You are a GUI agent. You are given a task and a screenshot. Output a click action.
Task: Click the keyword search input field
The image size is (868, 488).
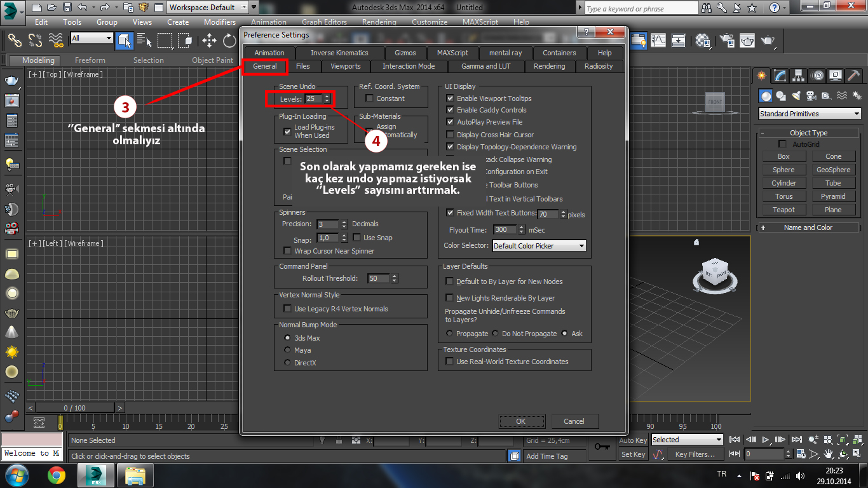click(x=642, y=8)
